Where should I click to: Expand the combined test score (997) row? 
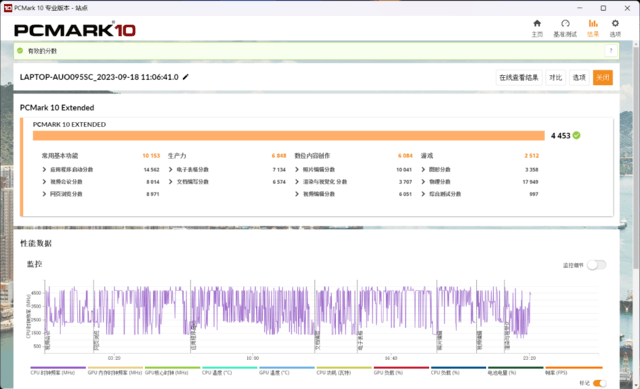(423, 194)
